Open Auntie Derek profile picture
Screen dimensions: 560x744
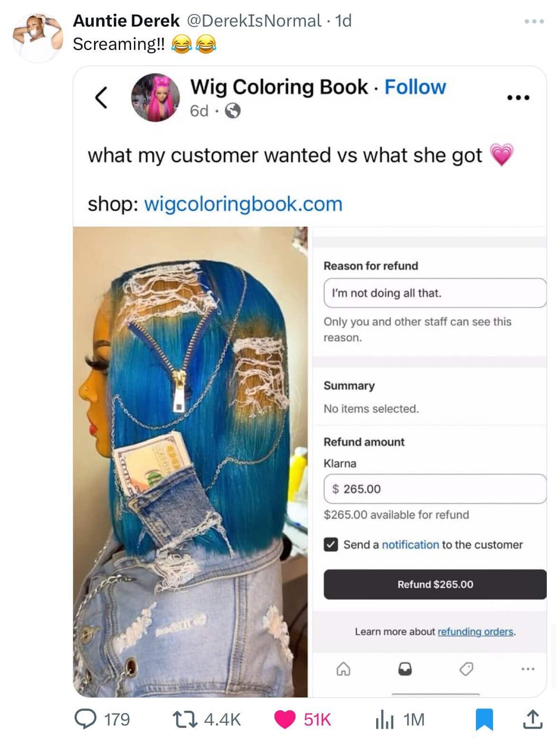click(x=37, y=38)
